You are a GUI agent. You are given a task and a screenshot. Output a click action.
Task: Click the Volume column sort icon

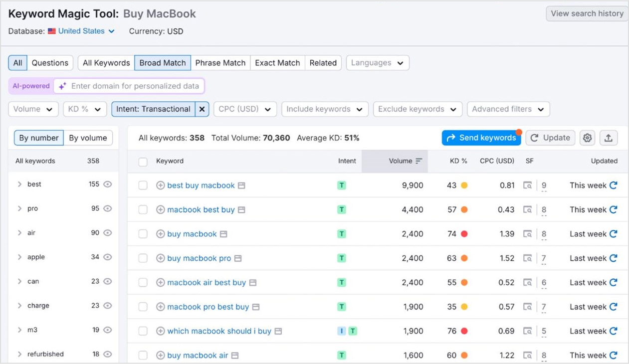pyautogui.click(x=419, y=161)
